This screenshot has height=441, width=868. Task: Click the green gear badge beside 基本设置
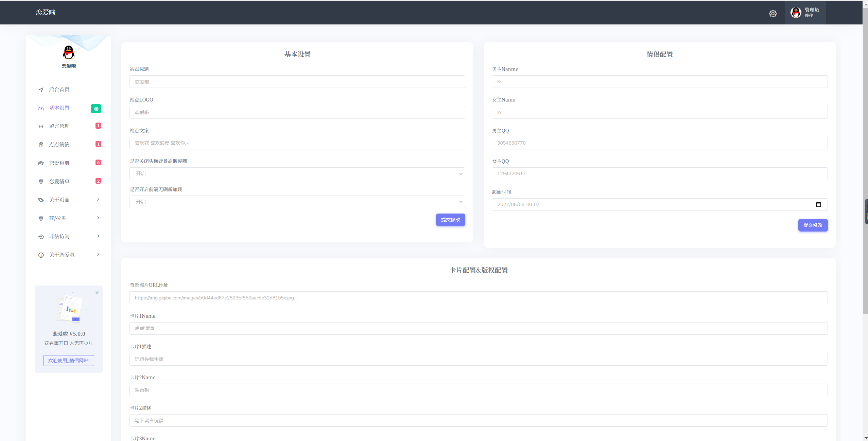(96, 109)
